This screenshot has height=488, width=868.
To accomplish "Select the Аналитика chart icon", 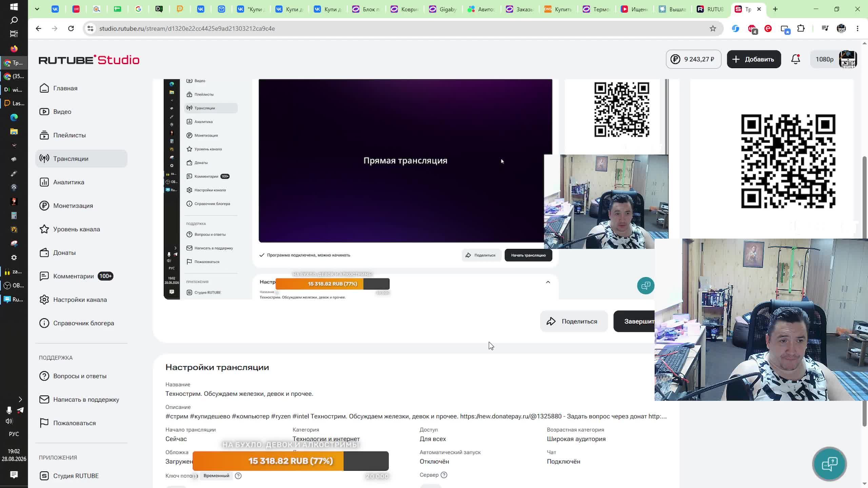I will (x=44, y=182).
